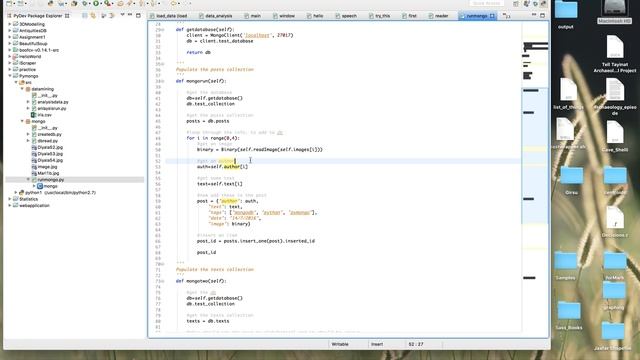Collapse the datamining package
This screenshot has width=640, height=360.
[22, 89]
